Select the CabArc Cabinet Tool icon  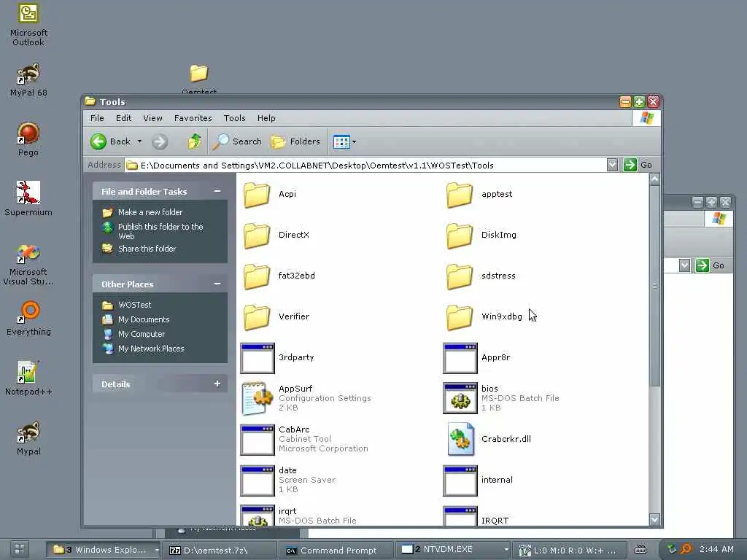[x=258, y=440]
